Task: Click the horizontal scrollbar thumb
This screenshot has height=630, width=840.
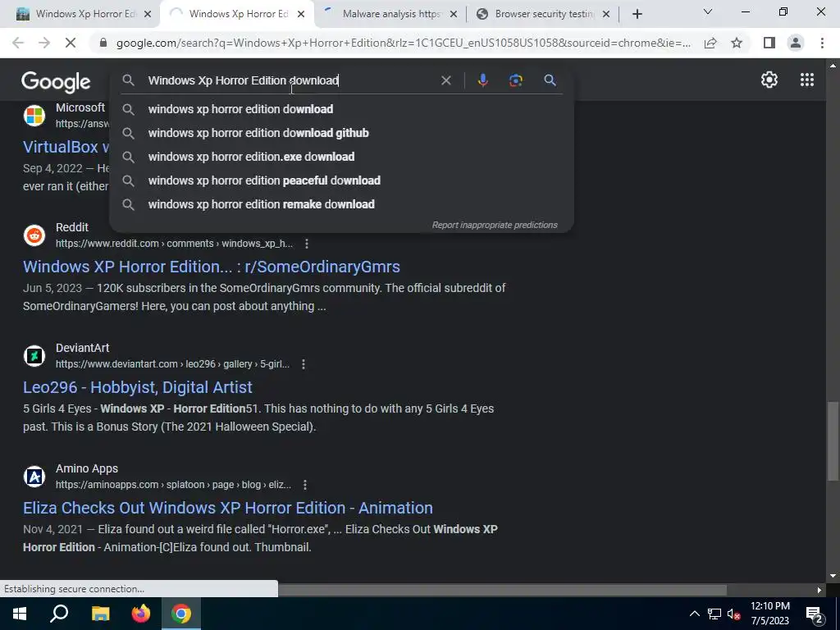Action: point(502,590)
